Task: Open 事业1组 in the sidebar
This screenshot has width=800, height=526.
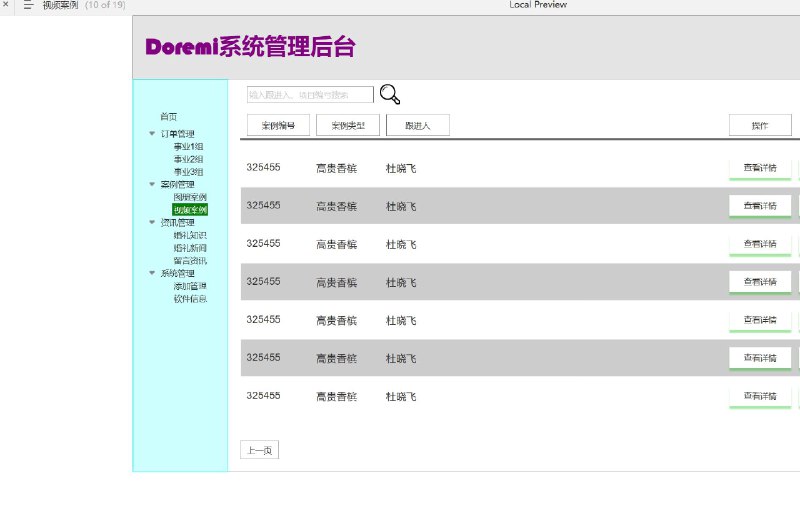Action: click(x=188, y=146)
